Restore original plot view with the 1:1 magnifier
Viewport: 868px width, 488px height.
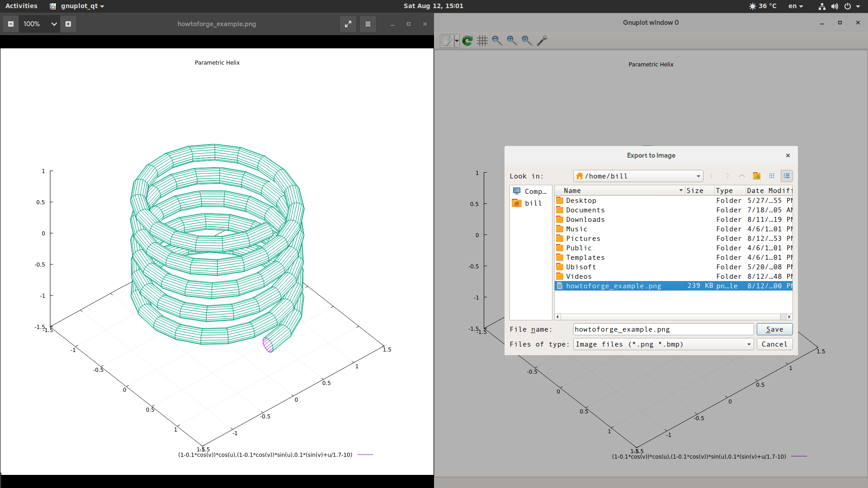tap(526, 41)
